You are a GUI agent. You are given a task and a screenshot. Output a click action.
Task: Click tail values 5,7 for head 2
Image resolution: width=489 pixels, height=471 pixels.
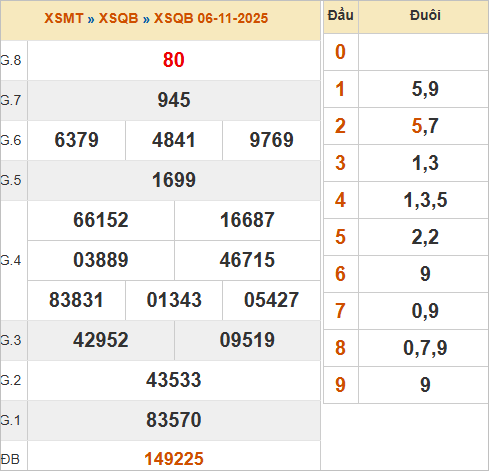tap(425, 126)
